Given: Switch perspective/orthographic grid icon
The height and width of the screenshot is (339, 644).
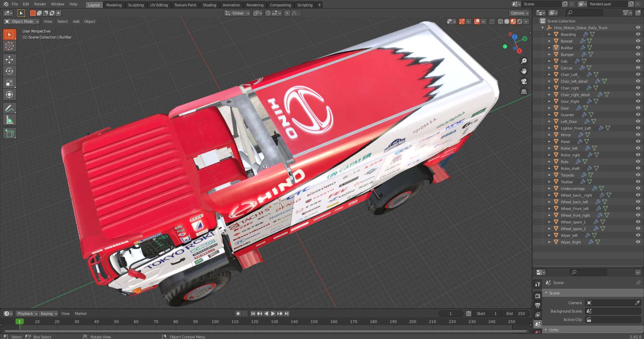Looking at the screenshot, I should point(524,91).
